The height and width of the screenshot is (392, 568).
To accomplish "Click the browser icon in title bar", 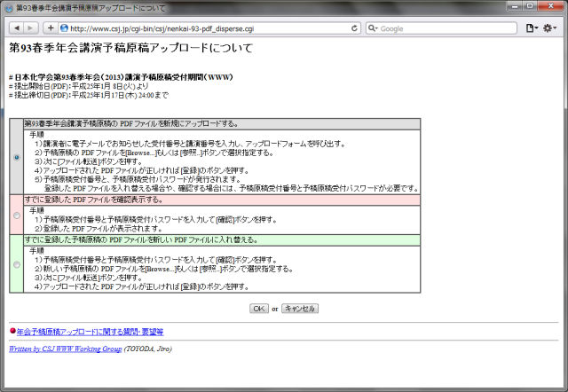I will pyautogui.click(x=9, y=8).
